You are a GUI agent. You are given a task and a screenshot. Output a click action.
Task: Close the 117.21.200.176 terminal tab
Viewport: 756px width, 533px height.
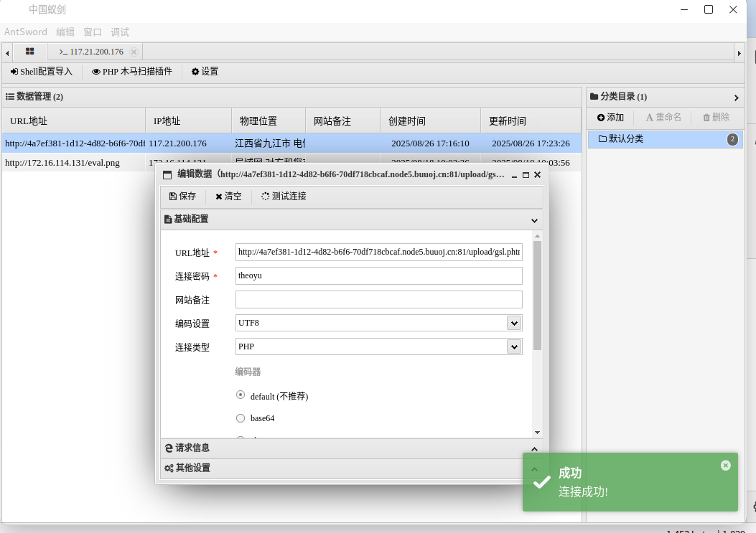pos(134,52)
